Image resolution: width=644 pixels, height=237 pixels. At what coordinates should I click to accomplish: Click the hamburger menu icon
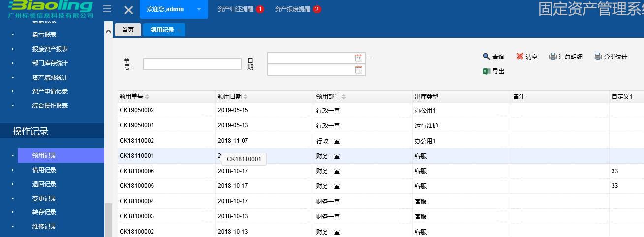(x=107, y=9)
